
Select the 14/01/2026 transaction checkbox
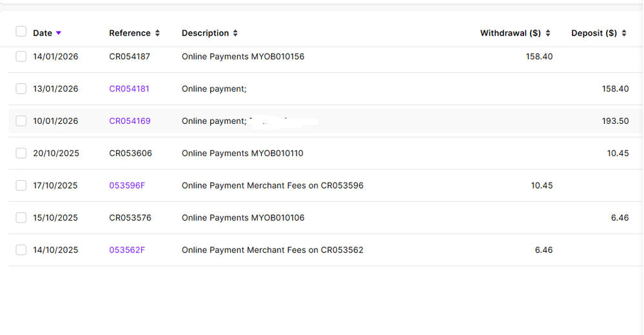click(21, 57)
